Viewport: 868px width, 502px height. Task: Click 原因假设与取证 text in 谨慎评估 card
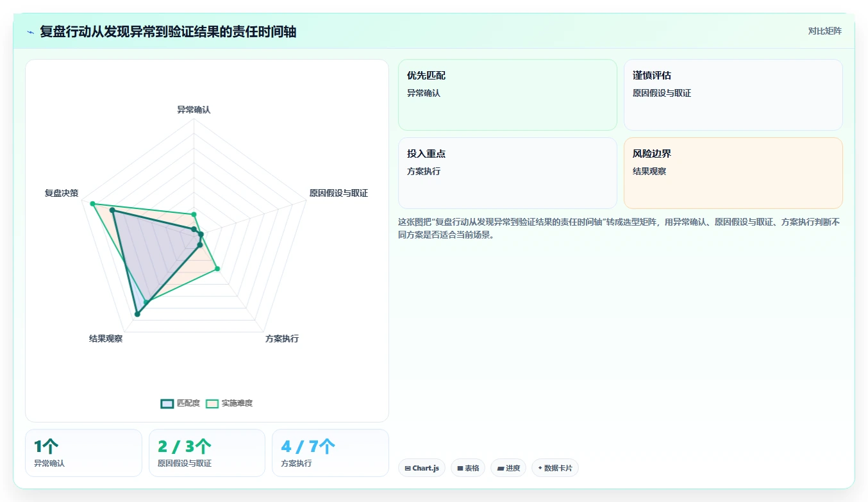(x=662, y=93)
